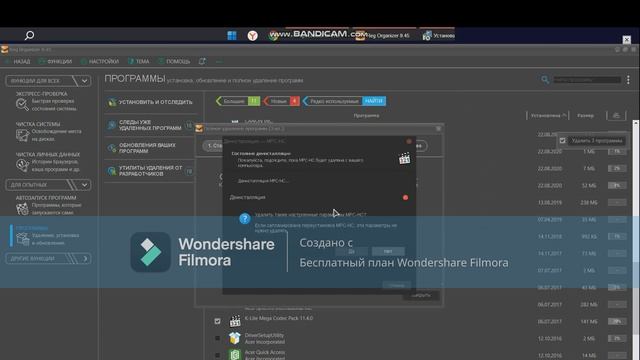
Task: Open the ТЕМА menu
Action: click(x=139, y=61)
